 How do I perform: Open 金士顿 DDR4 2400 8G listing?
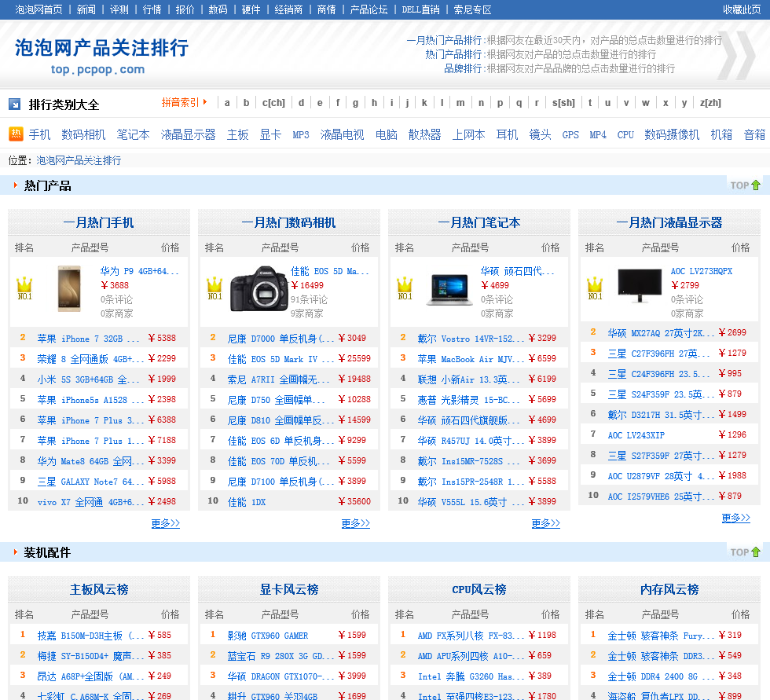(x=661, y=676)
